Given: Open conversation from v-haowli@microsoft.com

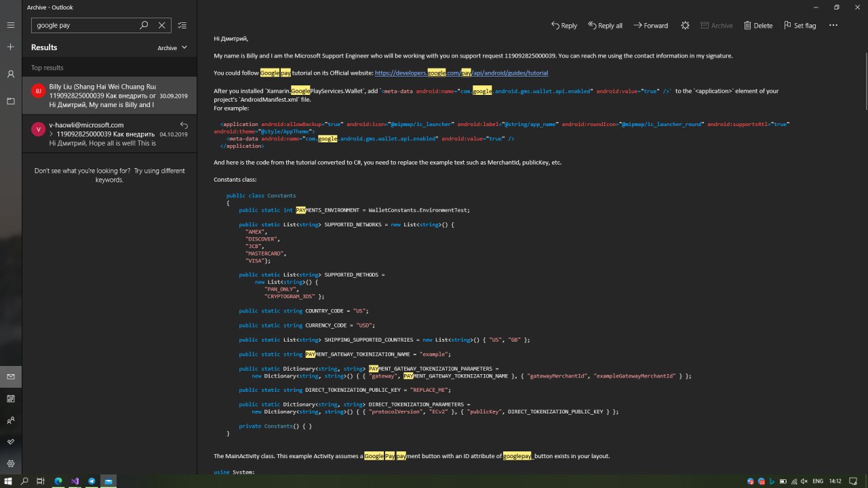Looking at the screenshot, I should (x=109, y=134).
